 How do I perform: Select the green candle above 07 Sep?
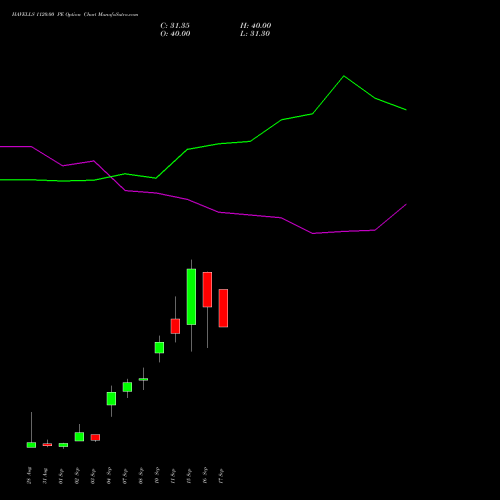point(127,387)
